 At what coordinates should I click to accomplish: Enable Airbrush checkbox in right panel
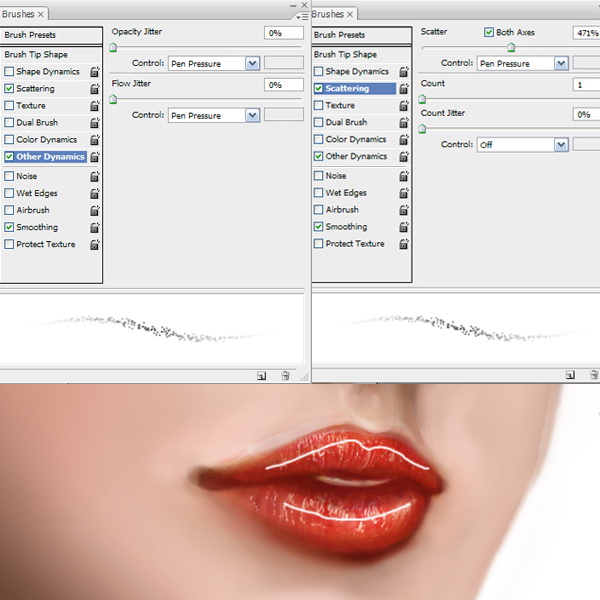318,210
